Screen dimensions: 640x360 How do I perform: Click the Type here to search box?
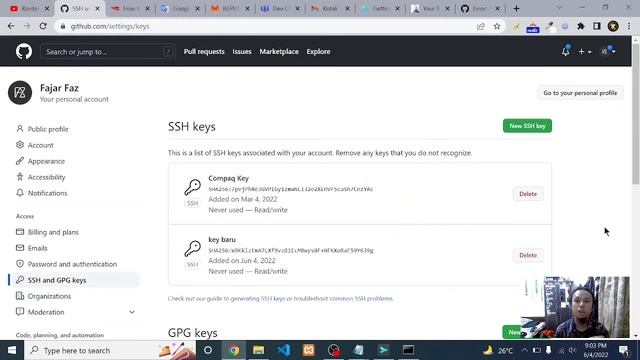click(110, 350)
